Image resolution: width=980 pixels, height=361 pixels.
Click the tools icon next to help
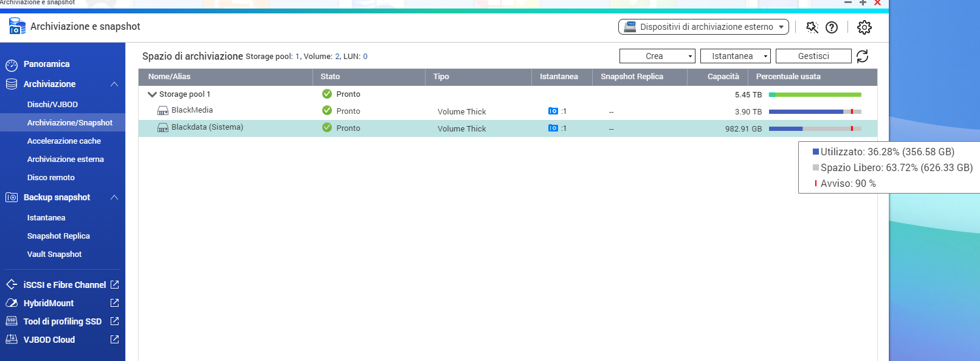[x=812, y=27]
